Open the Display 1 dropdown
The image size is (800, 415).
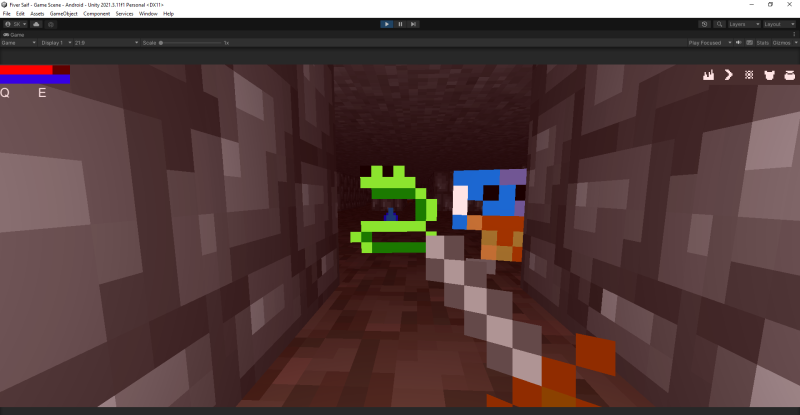pos(56,43)
